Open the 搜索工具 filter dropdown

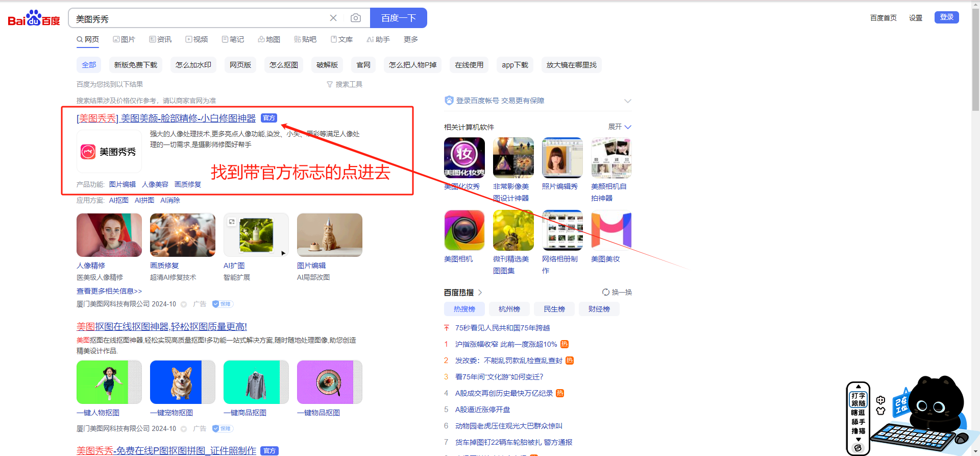[345, 84]
